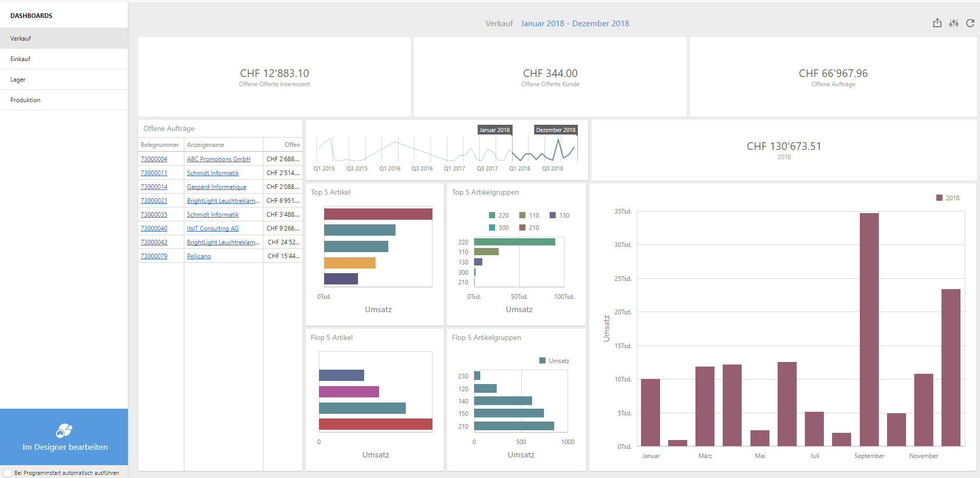Image resolution: width=980 pixels, height=478 pixels.
Task: Click the Januar bar in monthly chart
Action: coord(650,412)
